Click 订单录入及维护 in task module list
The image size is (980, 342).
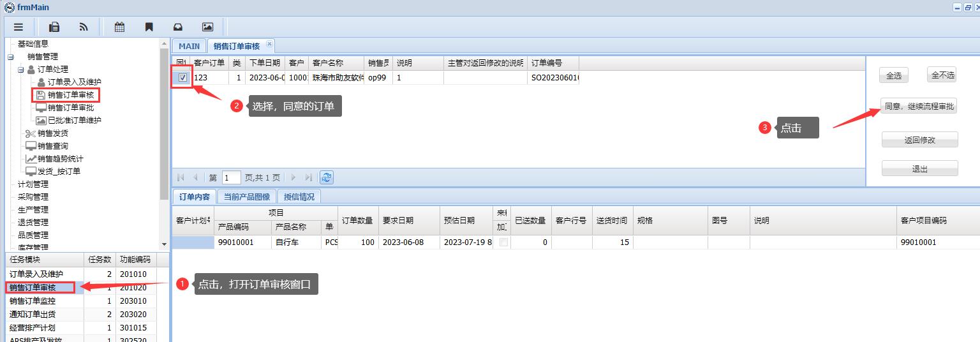(x=36, y=274)
